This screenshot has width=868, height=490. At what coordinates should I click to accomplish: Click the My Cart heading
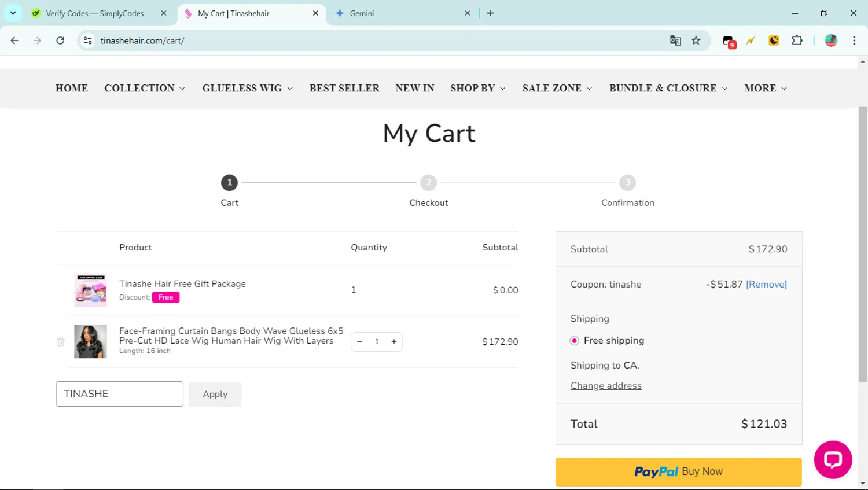(429, 134)
